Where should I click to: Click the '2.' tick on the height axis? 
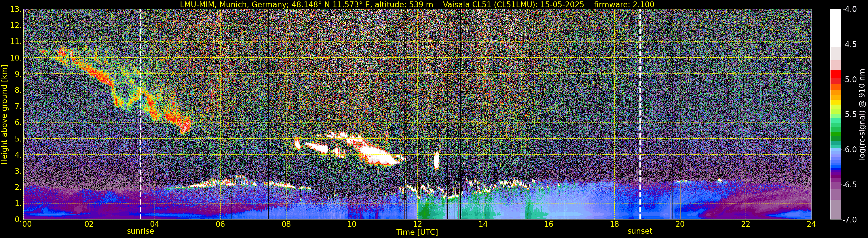coord(18,187)
